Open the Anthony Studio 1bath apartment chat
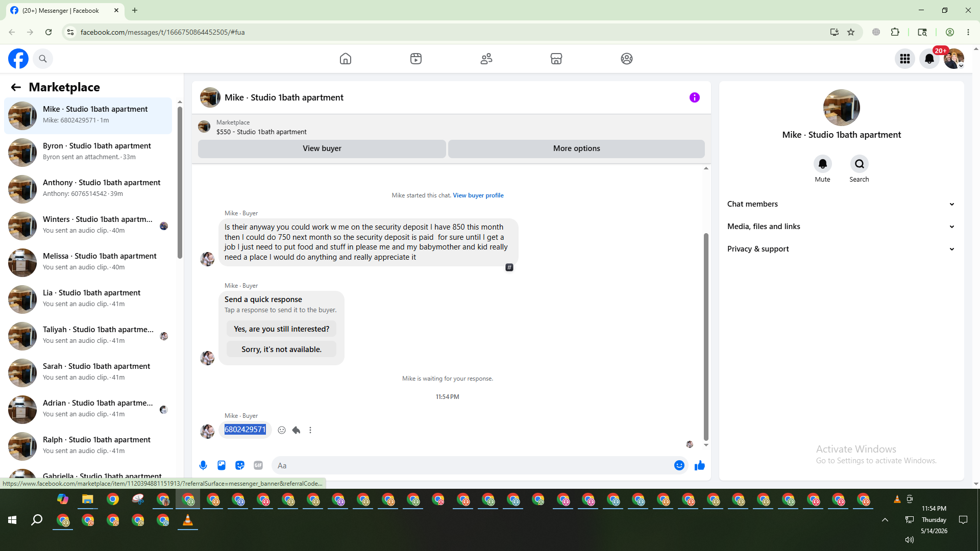The height and width of the screenshot is (551, 980). click(88, 189)
